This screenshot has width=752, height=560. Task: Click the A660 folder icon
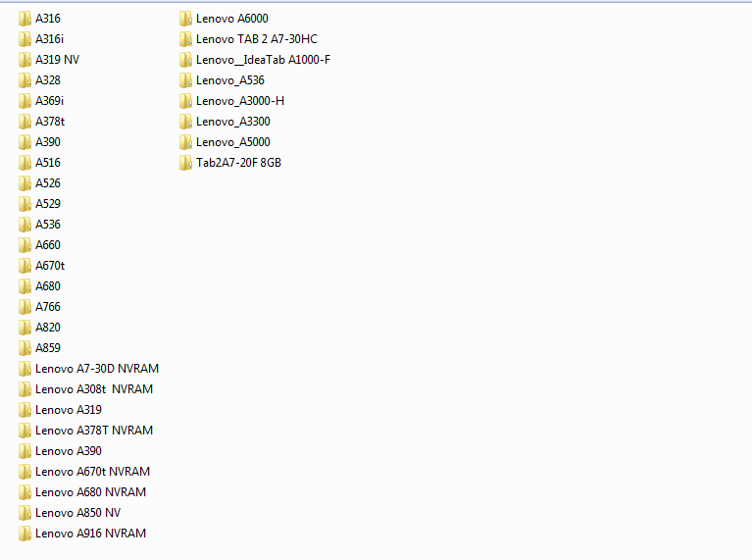coord(25,246)
